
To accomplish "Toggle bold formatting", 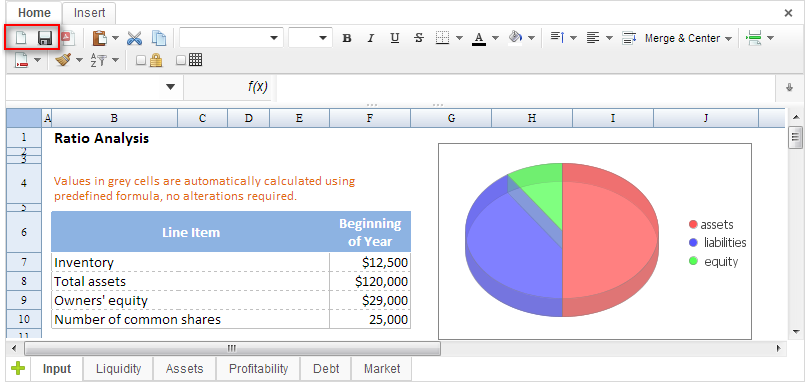I will click(347, 38).
